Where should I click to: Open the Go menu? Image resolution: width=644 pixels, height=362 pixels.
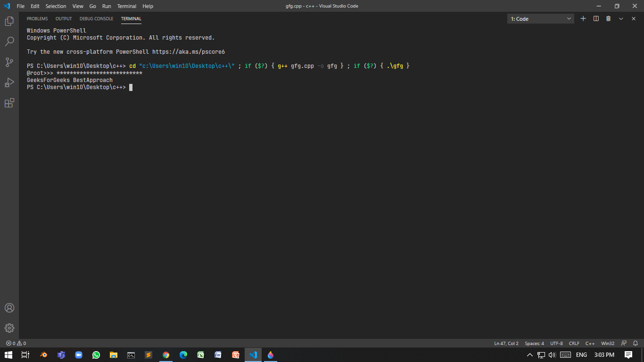click(93, 6)
